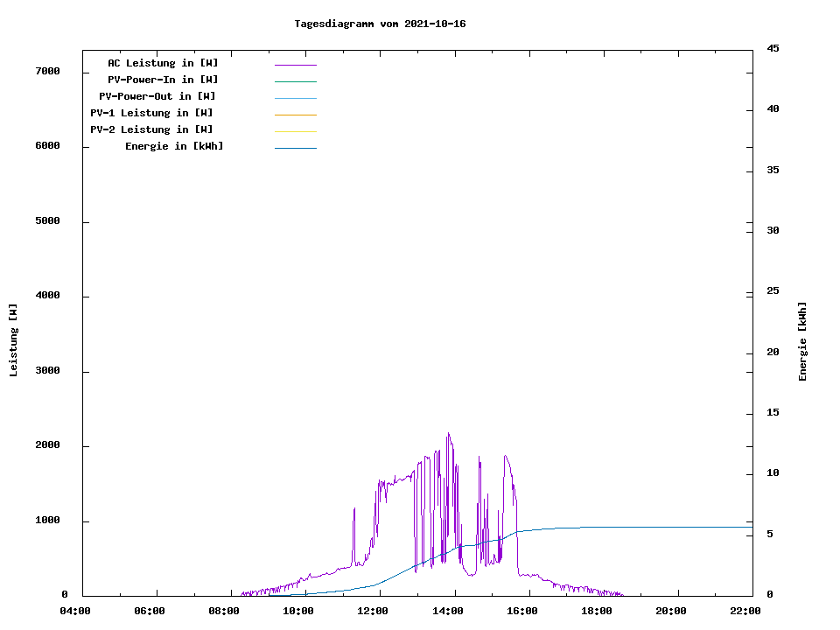Click the purple AC Leistung legend line sample
This screenshot has width=840, height=630.
[x=295, y=65]
